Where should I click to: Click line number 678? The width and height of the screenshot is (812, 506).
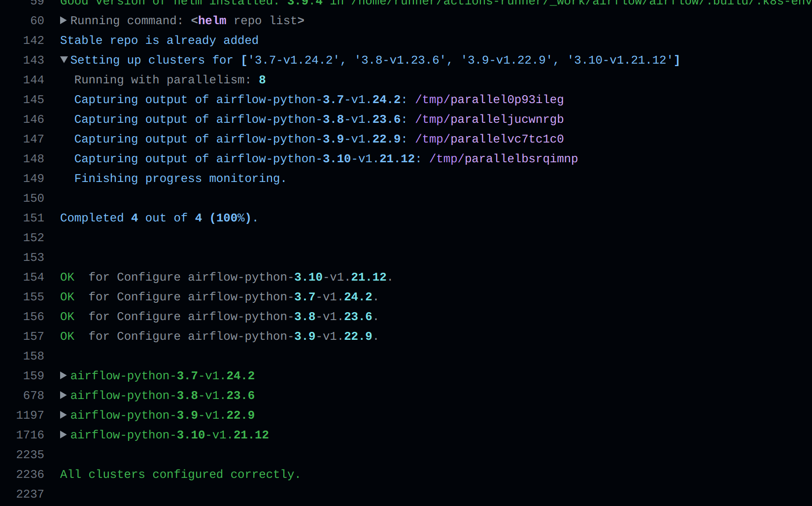point(34,396)
